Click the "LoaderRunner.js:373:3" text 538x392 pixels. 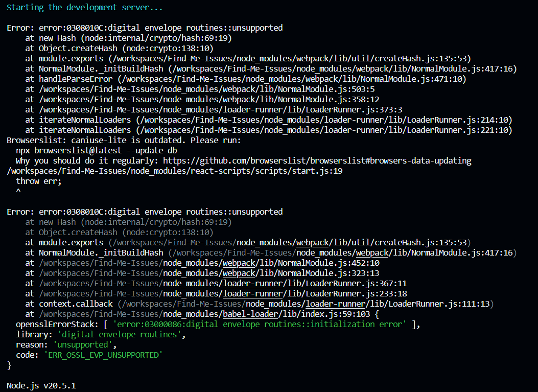[x=354, y=110]
